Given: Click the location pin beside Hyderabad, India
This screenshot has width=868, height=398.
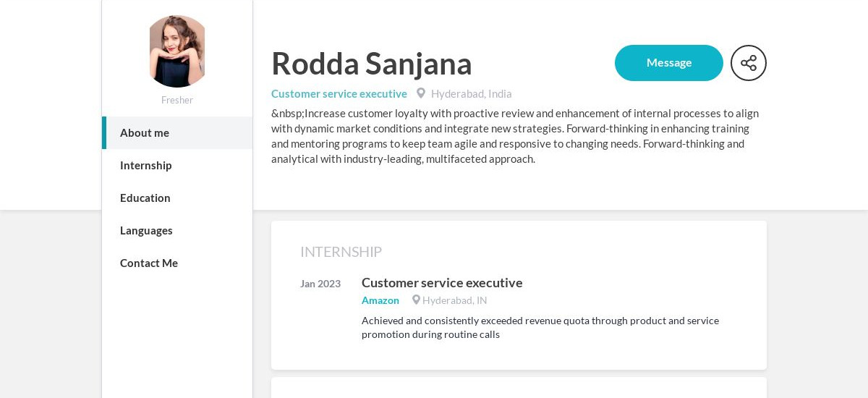Looking at the screenshot, I should [x=421, y=93].
